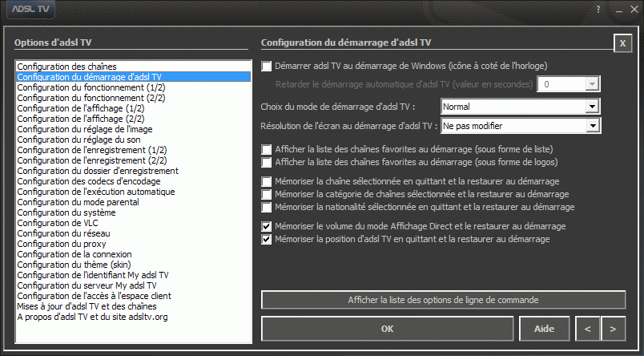
Task: Open Configuration de la connexion
Action: [x=134, y=254]
